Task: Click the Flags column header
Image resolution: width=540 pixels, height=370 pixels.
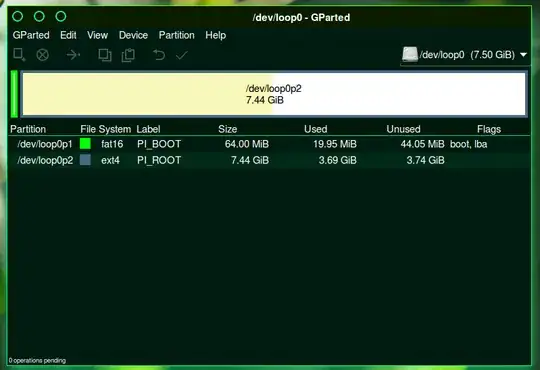Action: click(x=489, y=129)
